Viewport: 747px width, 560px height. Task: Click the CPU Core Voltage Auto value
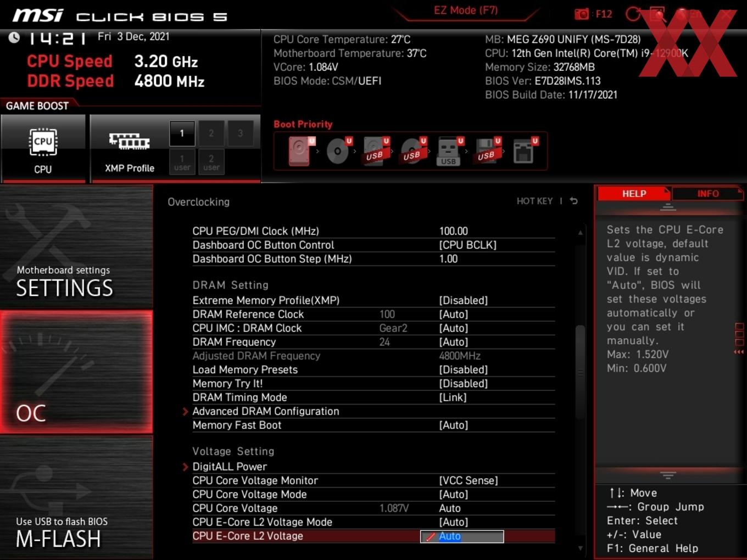click(x=450, y=508)
